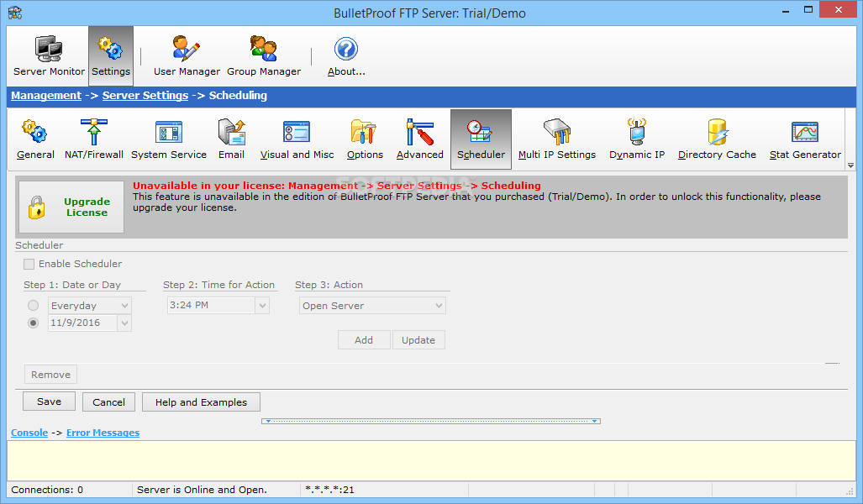The width and height of the screenshot is (863, 504).
Task: Open Email settings
Action: click(231, 139)
